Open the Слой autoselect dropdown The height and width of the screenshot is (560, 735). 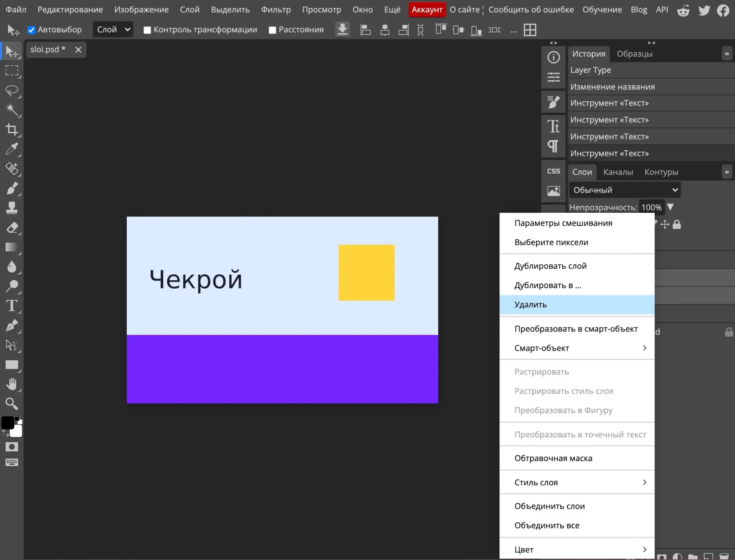point(113,29)
